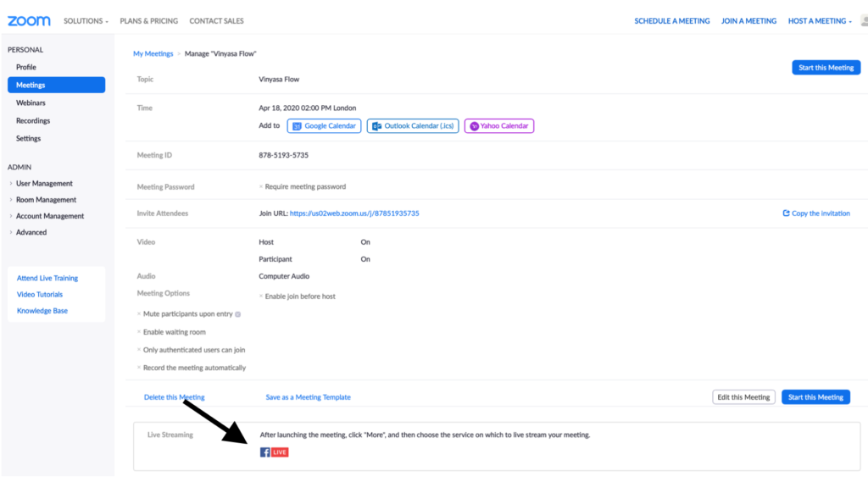Image resolution: width=868 pixels, height=482 pixels.
Task: Click Require meeting password text
Action: pyautogui.click(x=305, y=187)
